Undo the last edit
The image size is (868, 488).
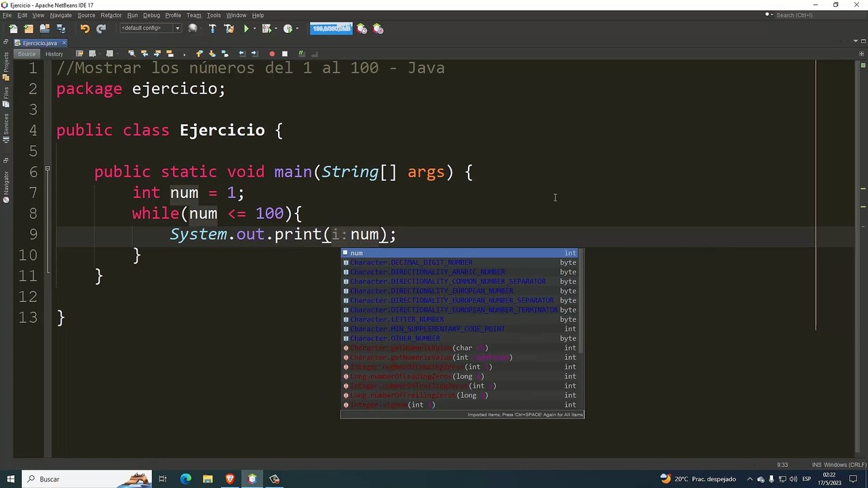85,28
